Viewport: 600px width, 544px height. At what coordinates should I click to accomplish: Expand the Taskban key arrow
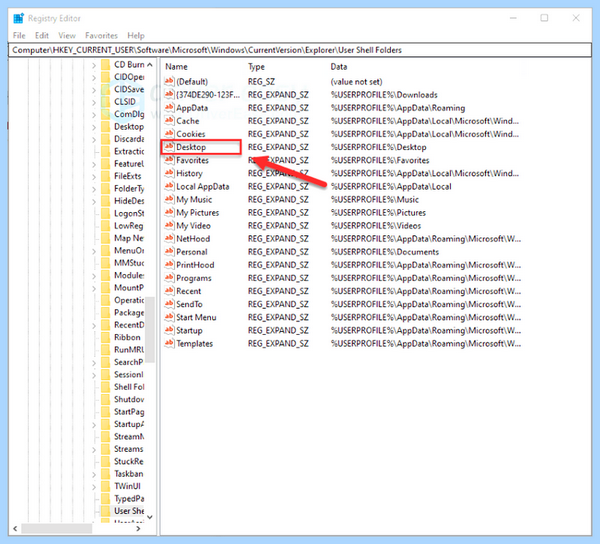click(x=94, y=474)
